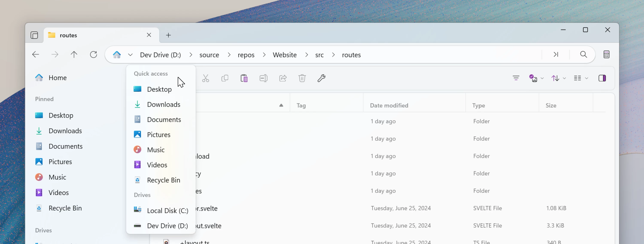Expand the address bar chevron next to home
Image resolution: width=644 pixels, height=244 pixels.
pyautogui.click(x=131, y=55)
